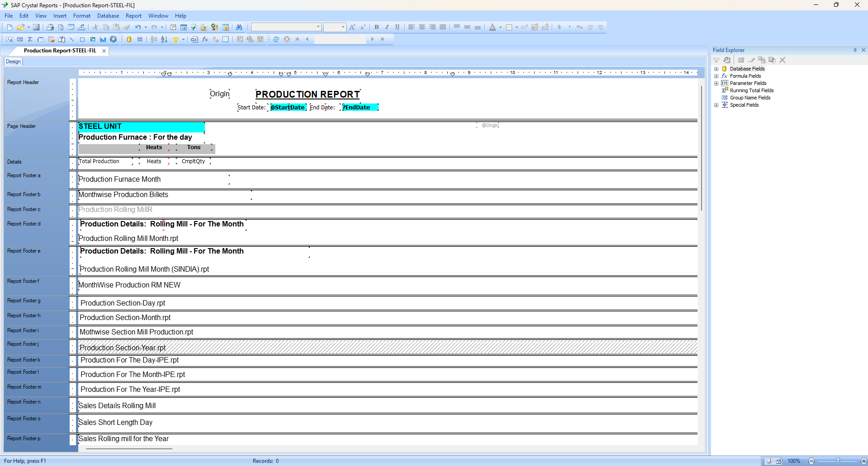
Task: Click the font color A icon
Action: click(493, 27)
